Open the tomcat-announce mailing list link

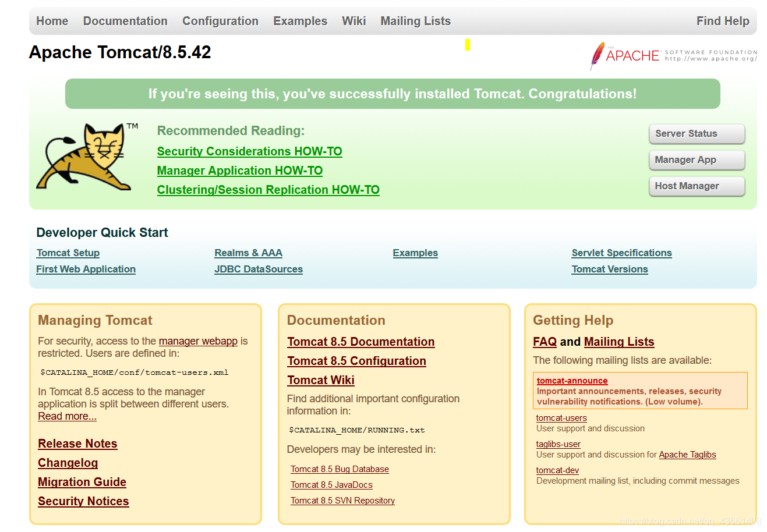click(572, 381)
